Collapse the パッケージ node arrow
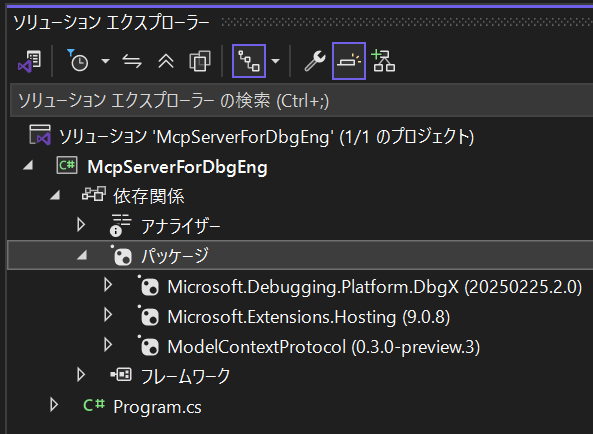The image size is (593, 434). (x=82, y=256)
